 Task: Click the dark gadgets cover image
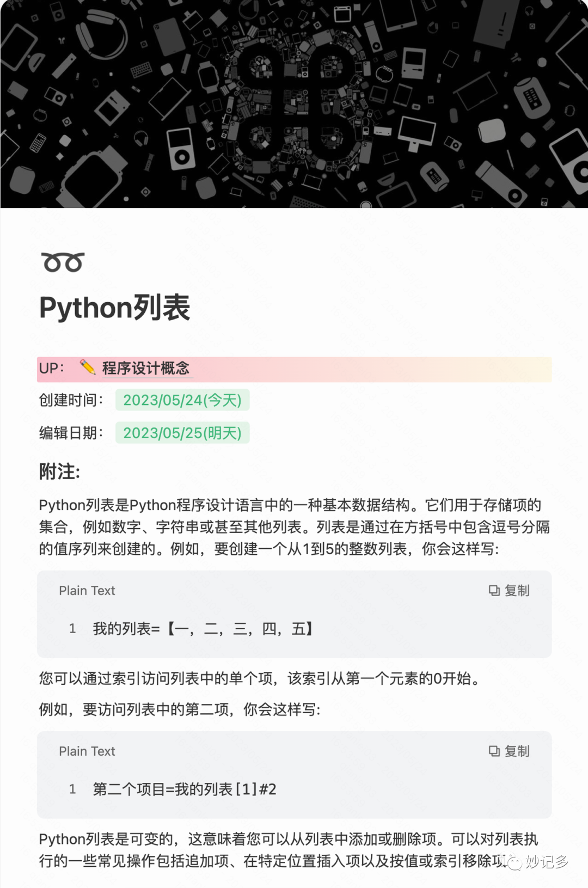coord(294,104)
